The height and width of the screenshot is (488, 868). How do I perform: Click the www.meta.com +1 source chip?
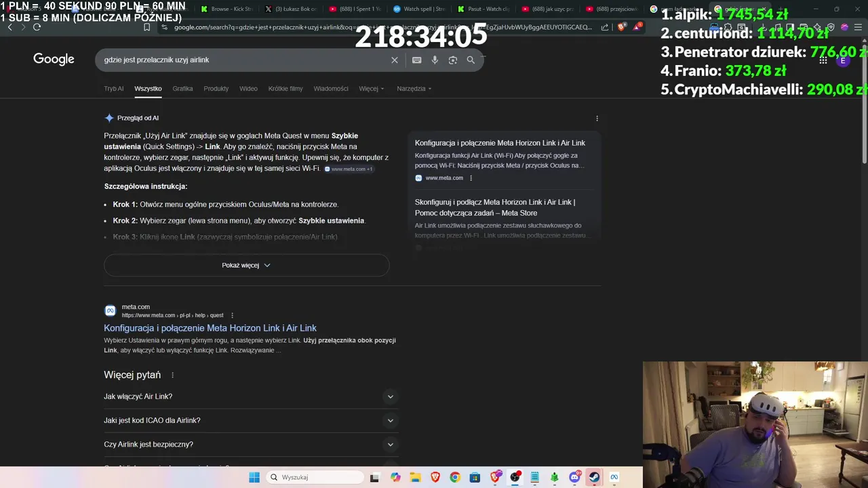point(349,169)
